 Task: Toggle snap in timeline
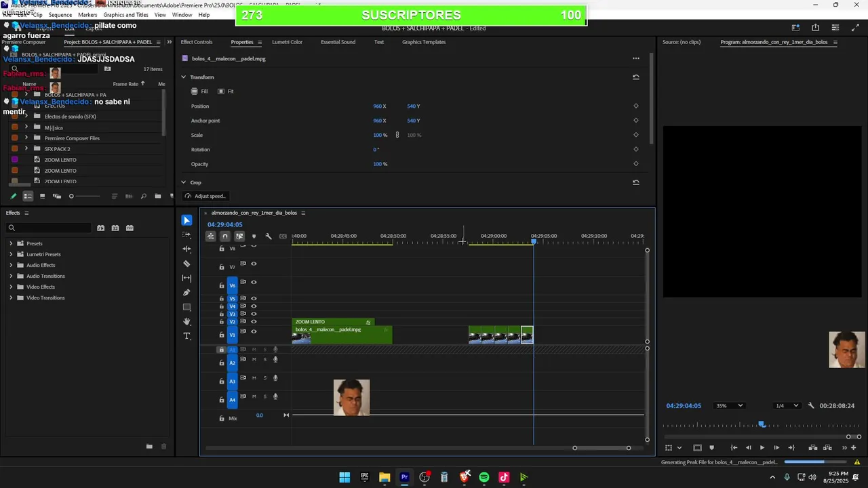[225, 236]
